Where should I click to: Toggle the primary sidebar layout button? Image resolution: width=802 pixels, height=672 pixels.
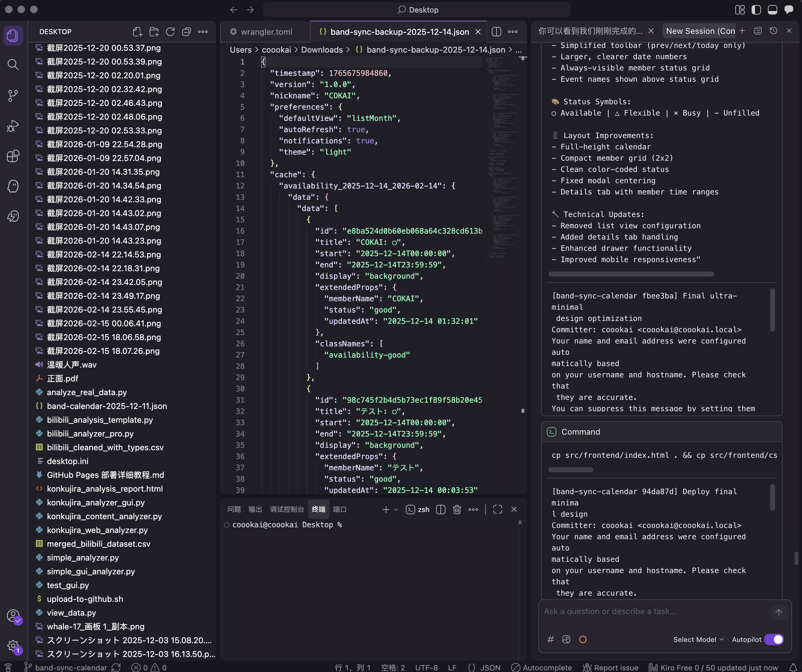pyautogui.click(x=756, y=10)
